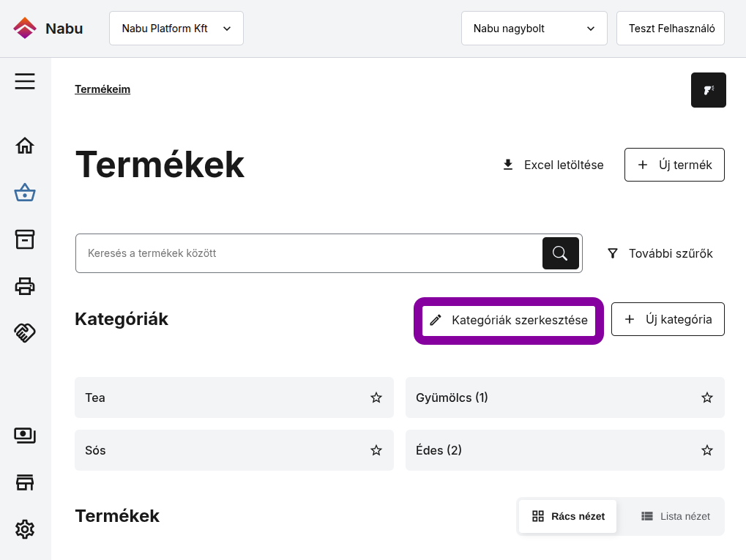Open the storefront icon in the sidebar
Screen dimensions: 746x560
pyautogui.click(x=25, y=482)
